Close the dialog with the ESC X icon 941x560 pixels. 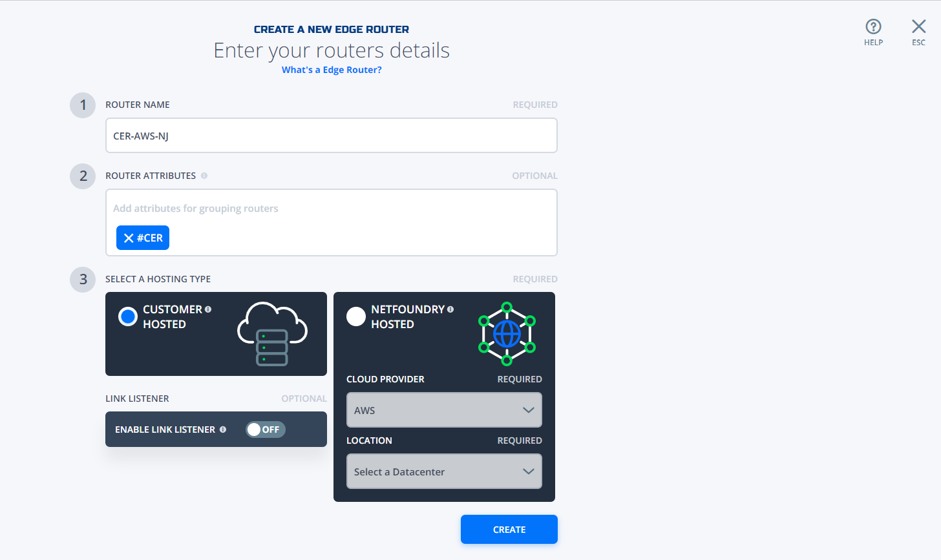pos(918,26)
